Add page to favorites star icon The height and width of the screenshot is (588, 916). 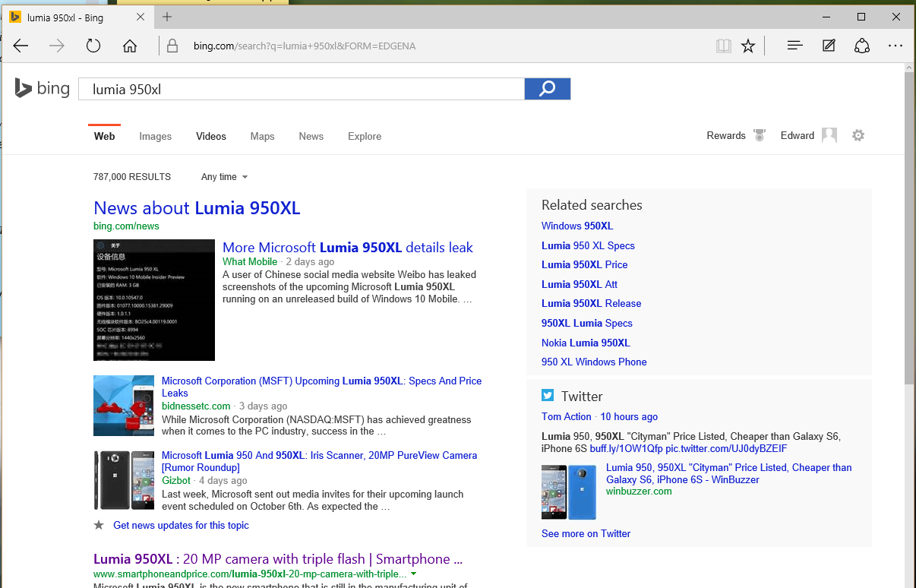748,46
